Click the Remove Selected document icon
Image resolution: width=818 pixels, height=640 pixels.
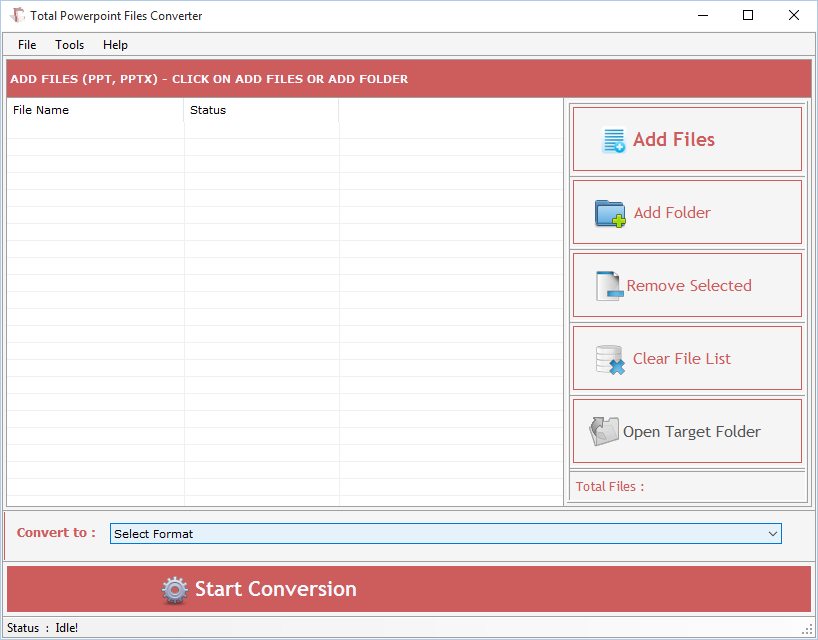tap(609, 286)
